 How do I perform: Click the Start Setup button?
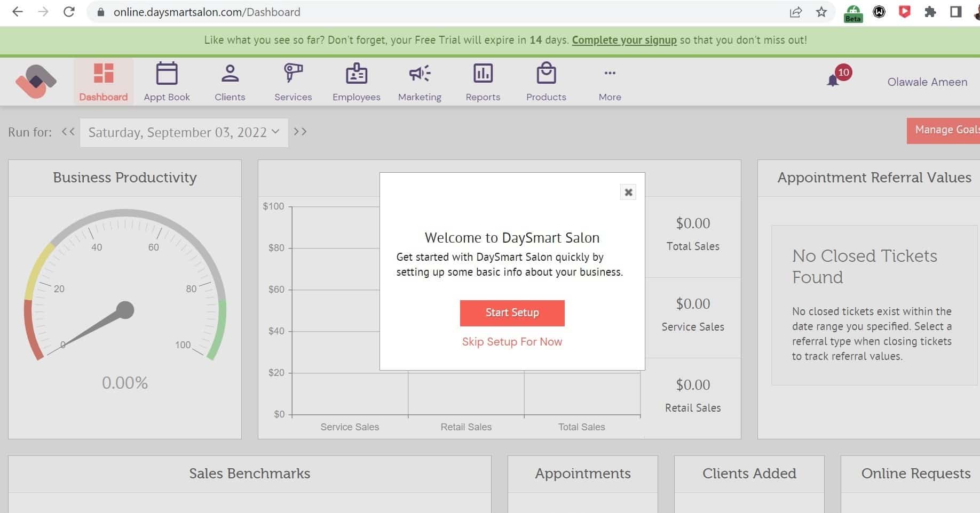pyautogui.click(x=512, y=313)
